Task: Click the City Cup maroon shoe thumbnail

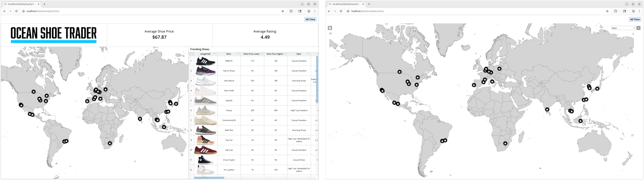Action: (x=205, y=150)
